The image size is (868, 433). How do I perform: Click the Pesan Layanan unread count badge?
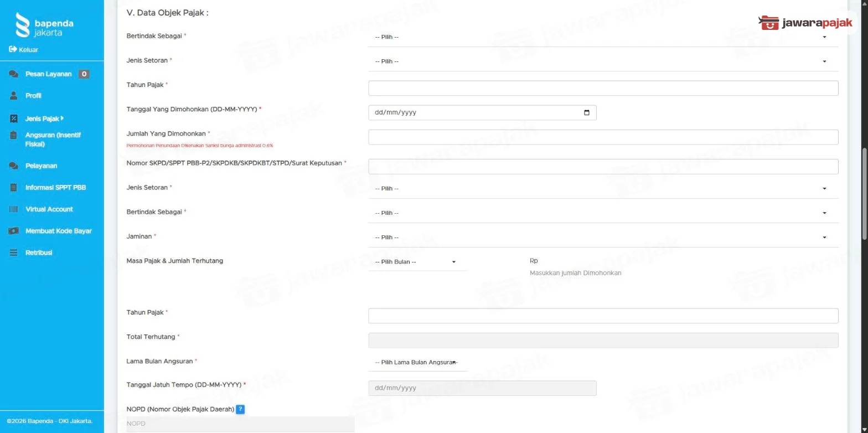pyautogui.click(x=84, y=74)
